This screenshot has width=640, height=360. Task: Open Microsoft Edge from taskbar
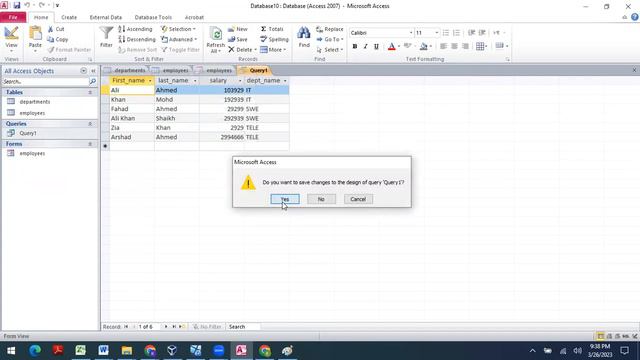(35, 351)
